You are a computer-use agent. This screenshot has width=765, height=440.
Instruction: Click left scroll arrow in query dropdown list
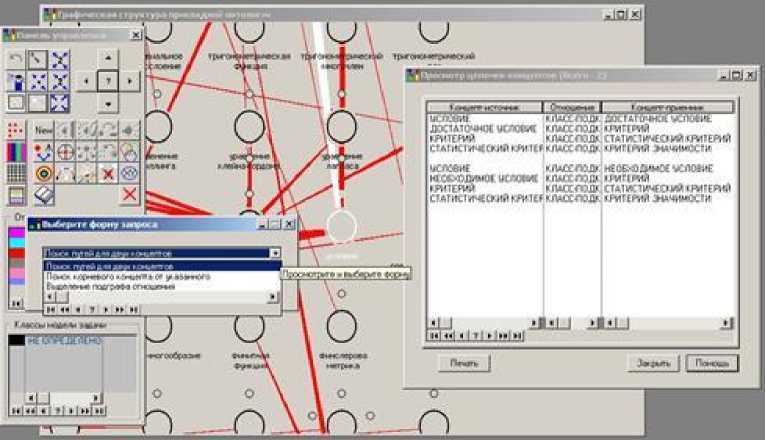coord(49,297)
